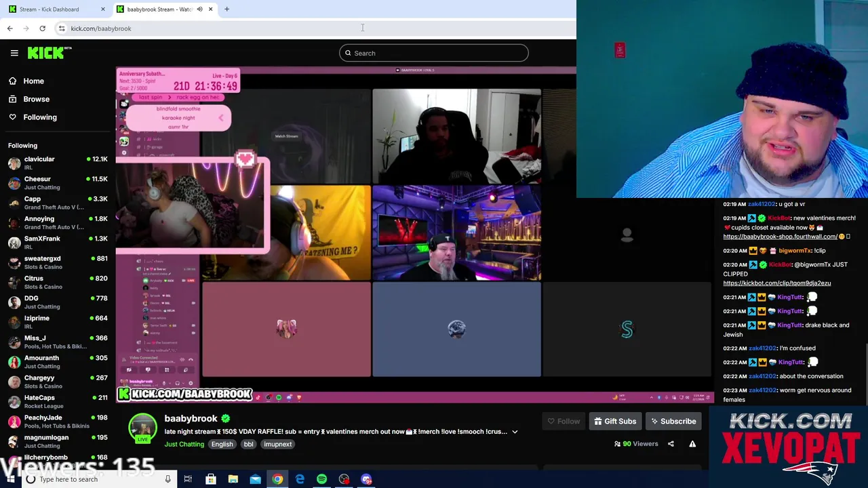868x488 pixels.
Task: Click the 90 Viewers count
Action: 636,444
